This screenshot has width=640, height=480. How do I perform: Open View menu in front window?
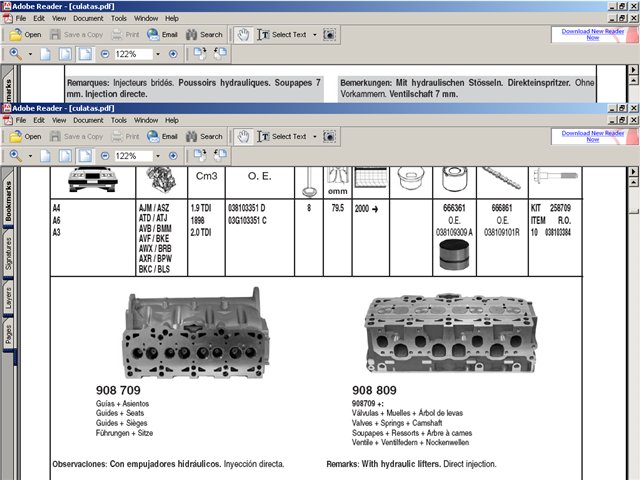59,120
